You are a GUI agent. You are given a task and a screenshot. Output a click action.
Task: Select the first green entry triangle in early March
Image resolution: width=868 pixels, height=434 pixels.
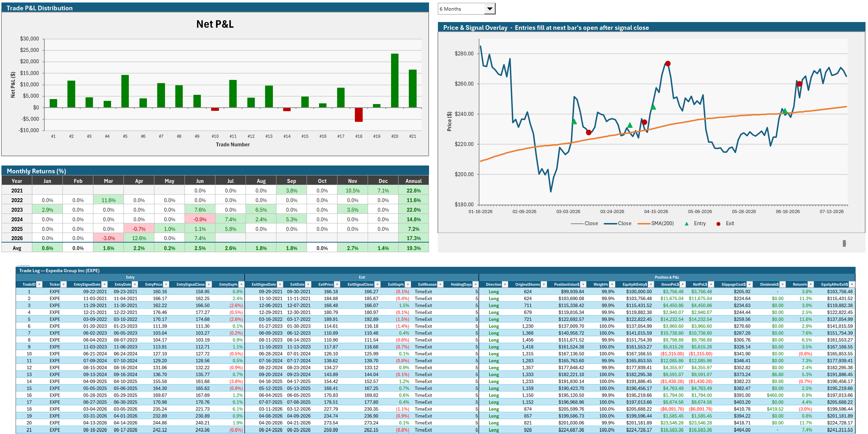574,121
